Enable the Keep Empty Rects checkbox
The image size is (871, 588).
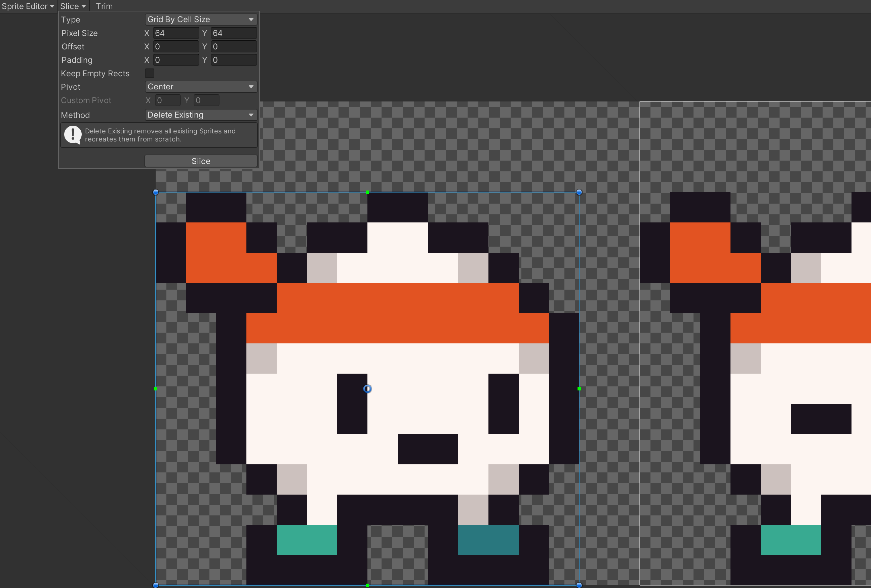150,73
